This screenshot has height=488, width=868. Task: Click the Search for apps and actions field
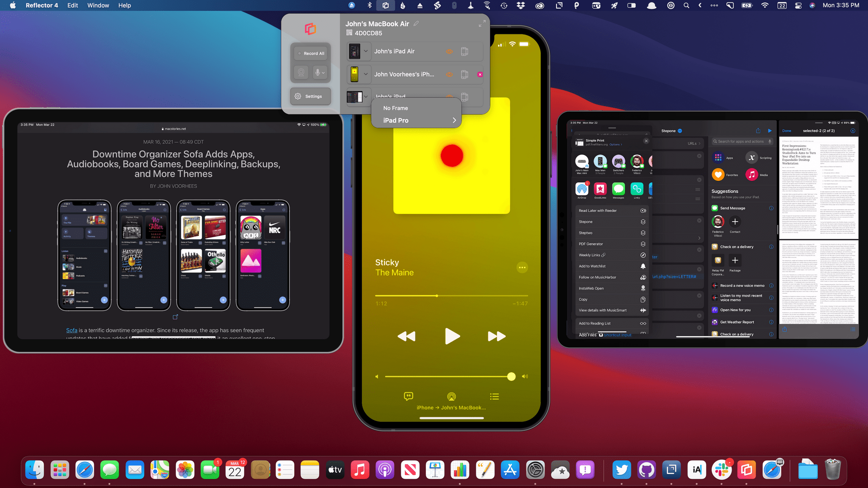point(742,141)
